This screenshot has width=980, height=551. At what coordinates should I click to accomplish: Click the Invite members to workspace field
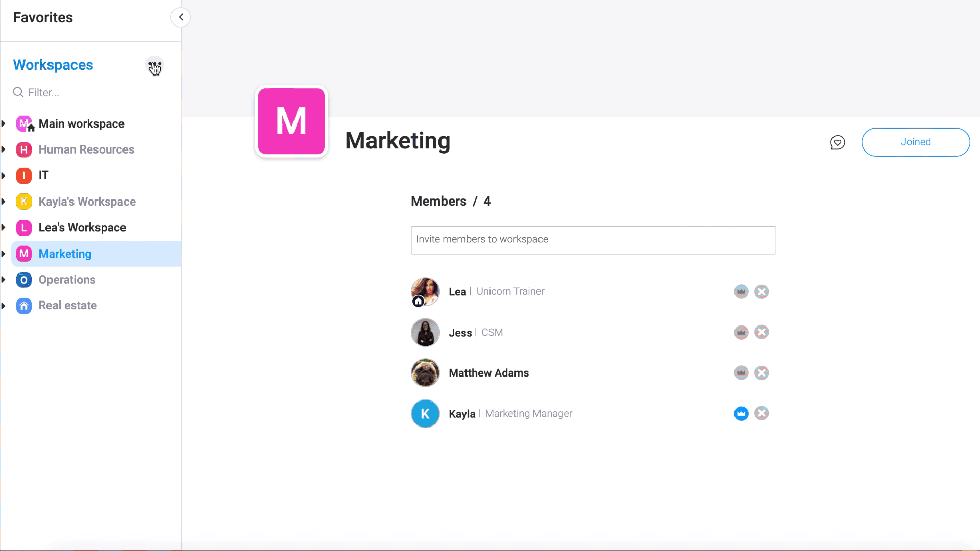593,240
